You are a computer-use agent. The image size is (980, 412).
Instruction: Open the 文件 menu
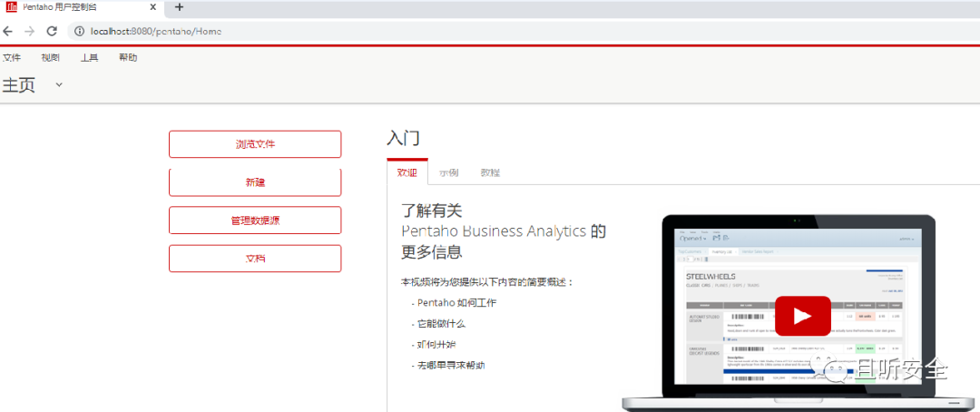tap(11, 58)
